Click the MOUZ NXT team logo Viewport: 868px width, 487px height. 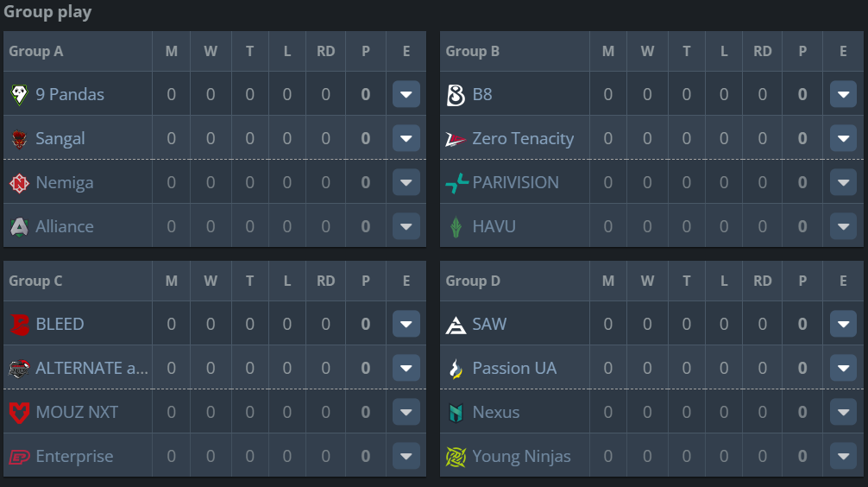tap(19, 412)
